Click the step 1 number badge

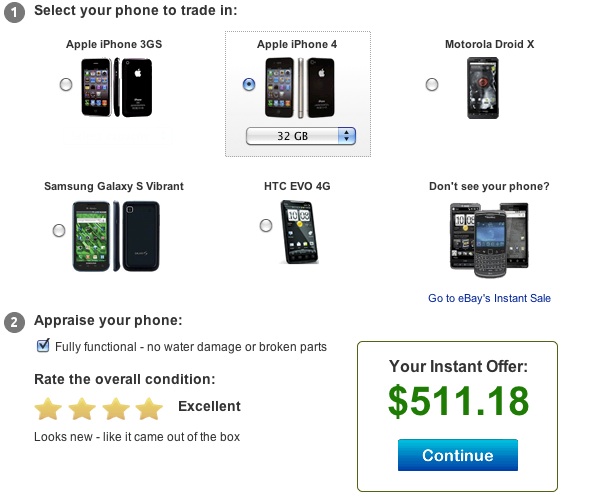pos(15,10)
